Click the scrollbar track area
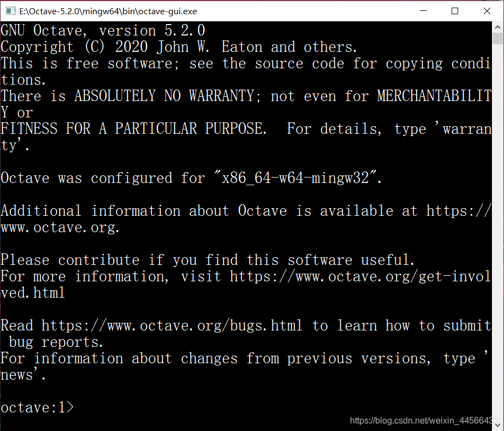The image size is (504, 431). (497, 219)
